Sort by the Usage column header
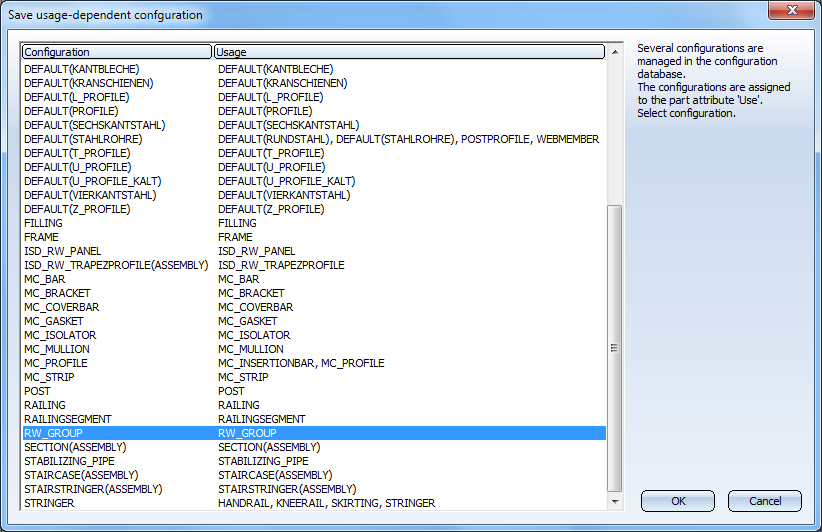This screenshot has height=532, width=822. [x=409, y=52]
